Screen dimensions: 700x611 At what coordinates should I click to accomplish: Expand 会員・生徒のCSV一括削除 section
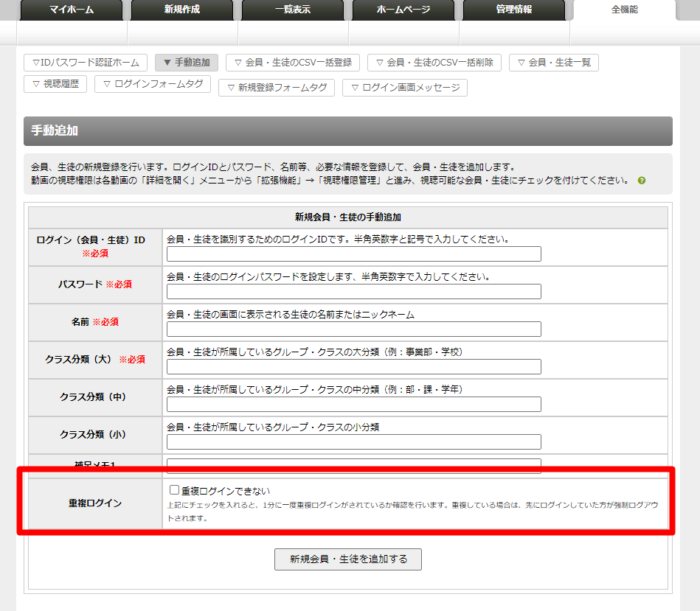434,63
